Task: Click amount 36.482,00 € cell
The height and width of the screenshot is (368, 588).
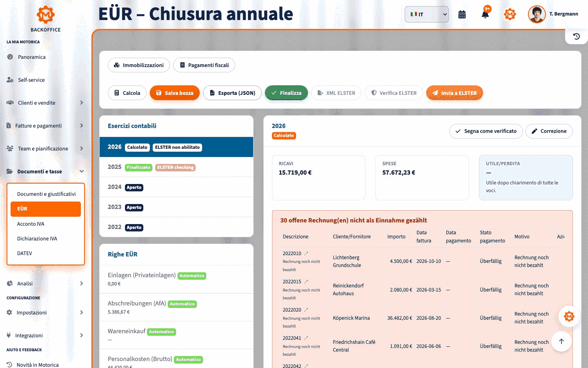Action: click(x=399, y=318)
